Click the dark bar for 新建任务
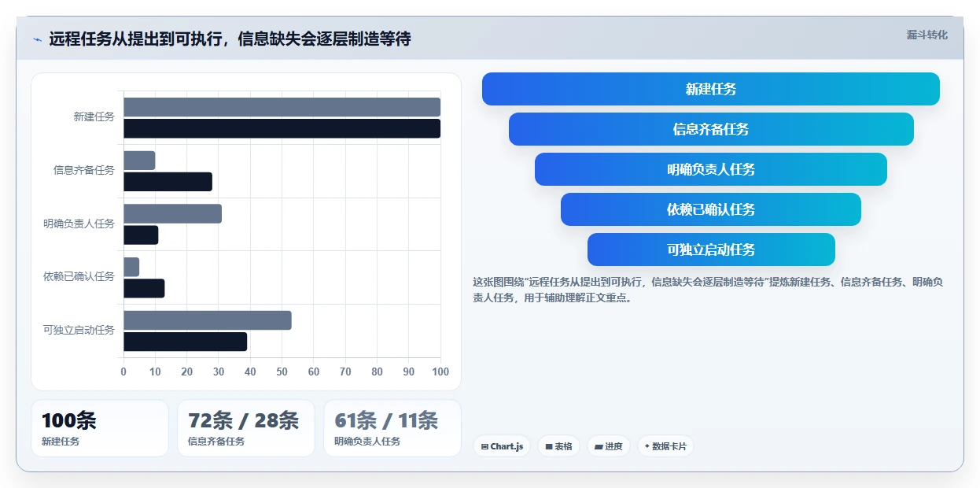980x488 pixels. coord(282,128)
